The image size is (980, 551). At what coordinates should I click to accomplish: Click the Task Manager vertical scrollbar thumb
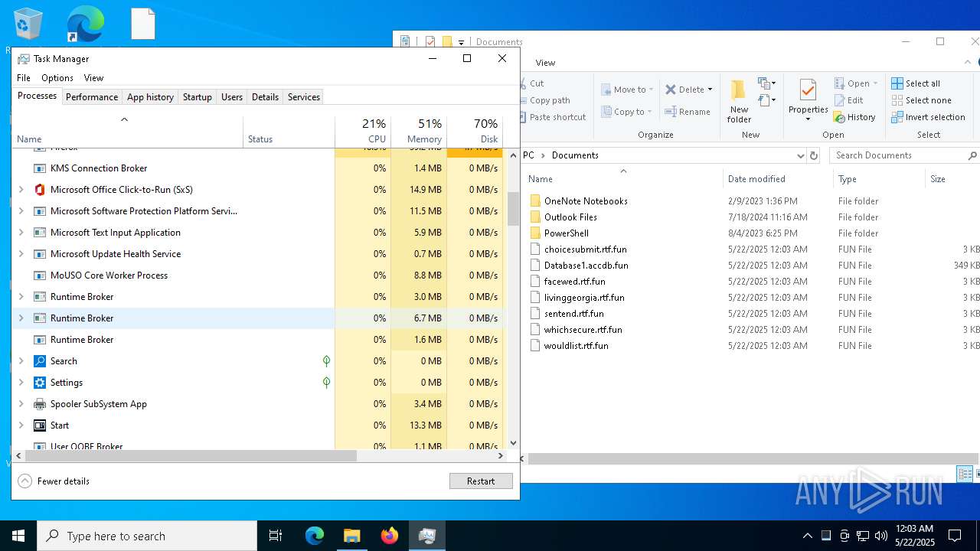(x=513, y=208)
